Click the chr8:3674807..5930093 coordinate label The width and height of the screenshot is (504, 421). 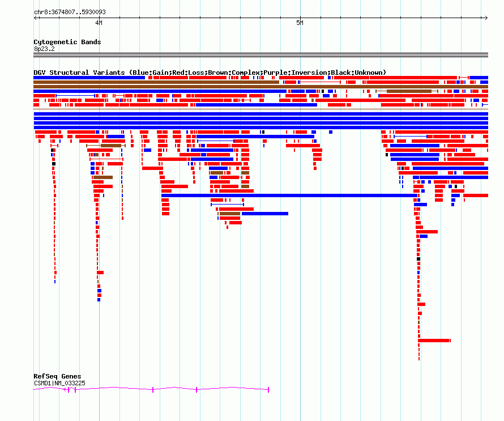click(x=70, y=12)
